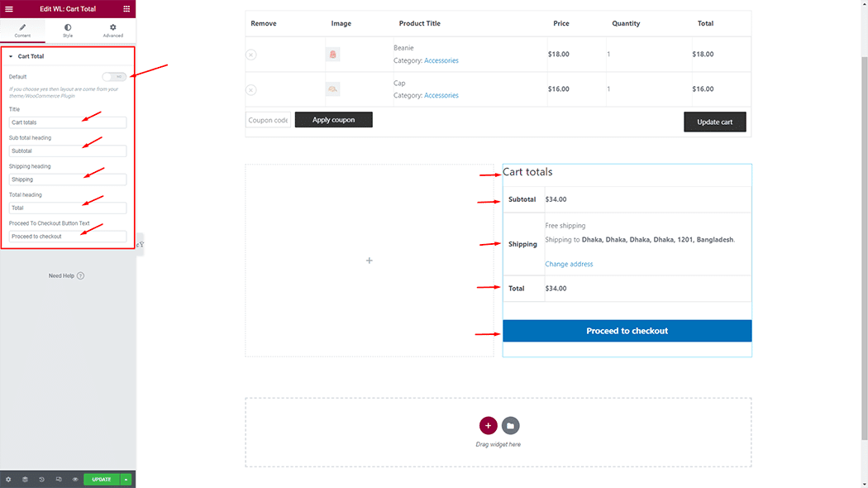Remove the Beanie product with its x icon
The height and width of the screenshot is (488, 868).
coord(251,54)
